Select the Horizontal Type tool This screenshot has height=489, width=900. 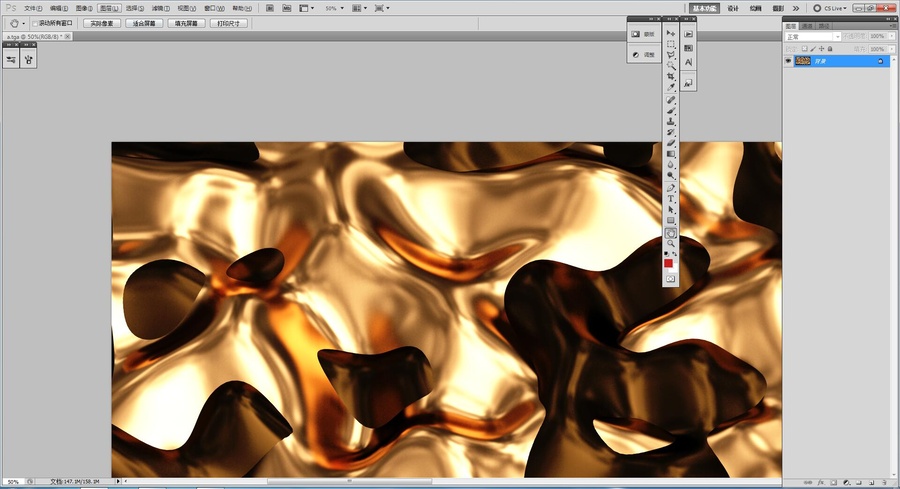[x=670, y=199]
